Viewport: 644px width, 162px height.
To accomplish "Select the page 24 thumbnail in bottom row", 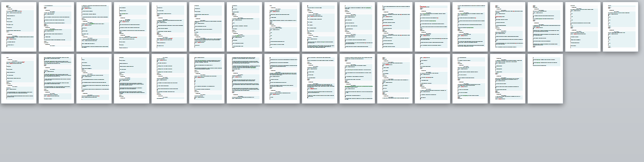I will point(244,78).
